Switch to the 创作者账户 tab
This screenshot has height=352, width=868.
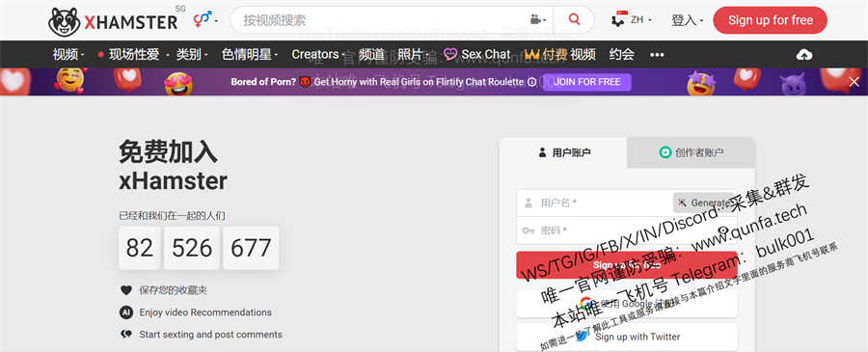tap(692, 152)
